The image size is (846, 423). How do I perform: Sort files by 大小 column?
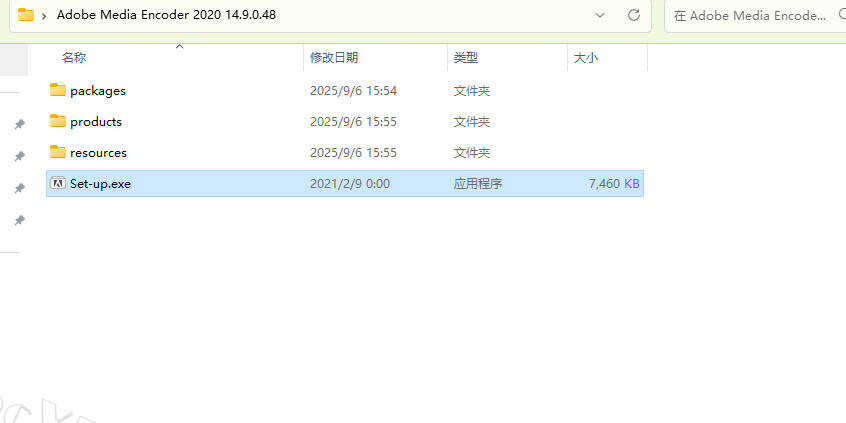(x=585, y=58)
